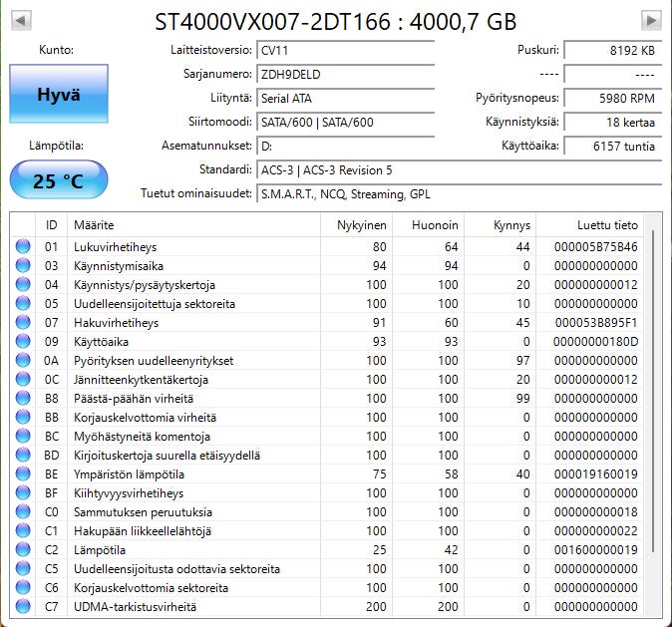Select the Korjauskelvottomia sektoreita attribute name
The width and height of the screenshot is (672, 627).
[151, 588]
